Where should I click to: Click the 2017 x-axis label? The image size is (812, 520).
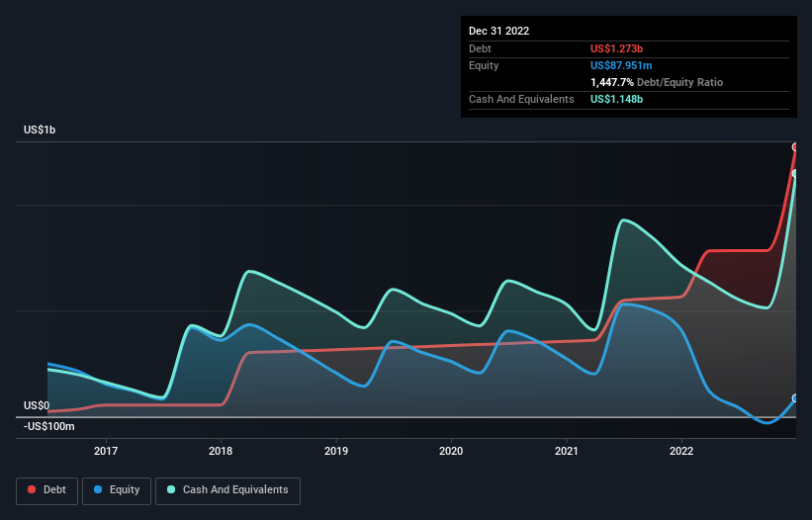point(106,451)
